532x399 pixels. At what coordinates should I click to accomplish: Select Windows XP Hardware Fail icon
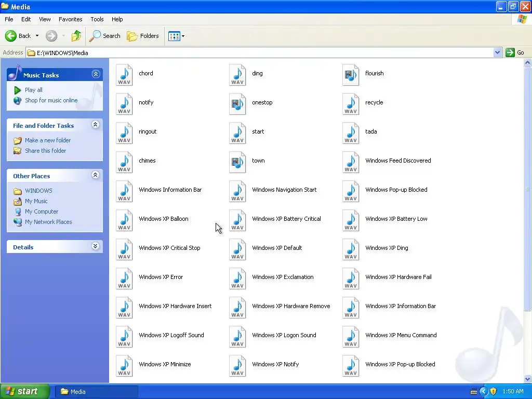351,279
